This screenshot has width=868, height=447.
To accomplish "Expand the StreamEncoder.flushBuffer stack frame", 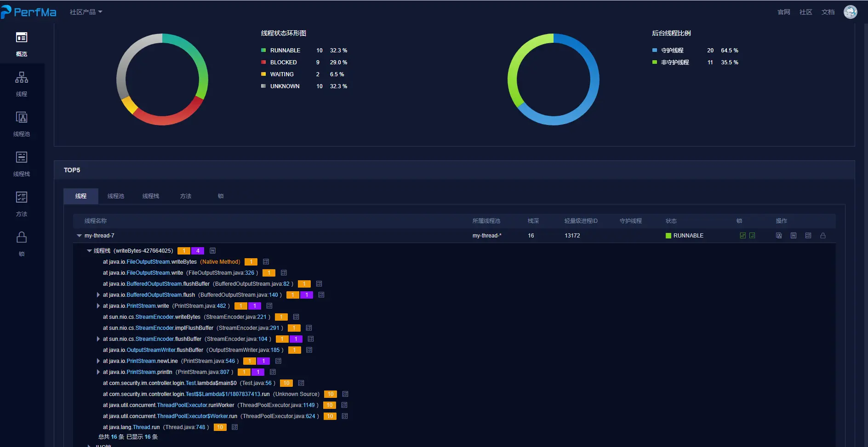I will [98, 339].
